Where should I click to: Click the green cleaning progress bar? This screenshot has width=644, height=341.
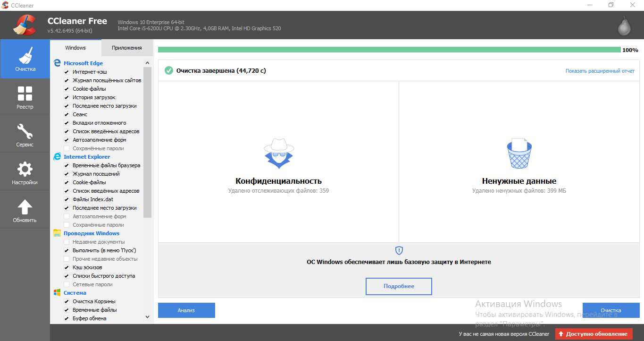point(389,50)
